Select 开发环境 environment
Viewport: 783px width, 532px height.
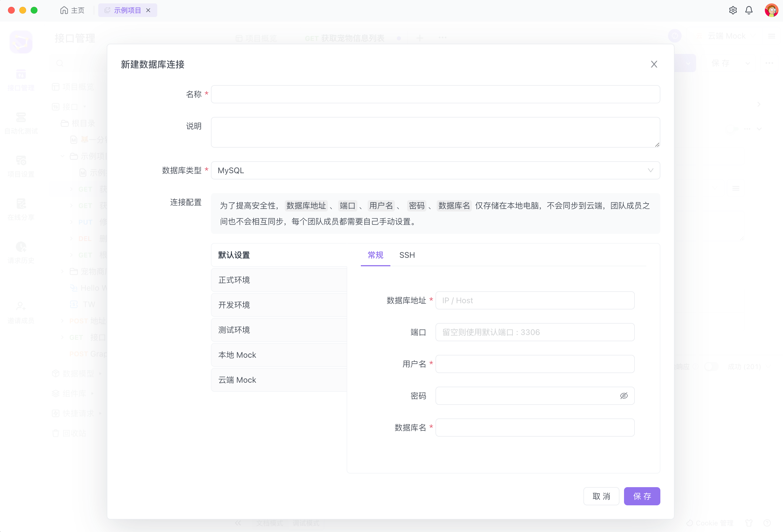click(279, 305)
